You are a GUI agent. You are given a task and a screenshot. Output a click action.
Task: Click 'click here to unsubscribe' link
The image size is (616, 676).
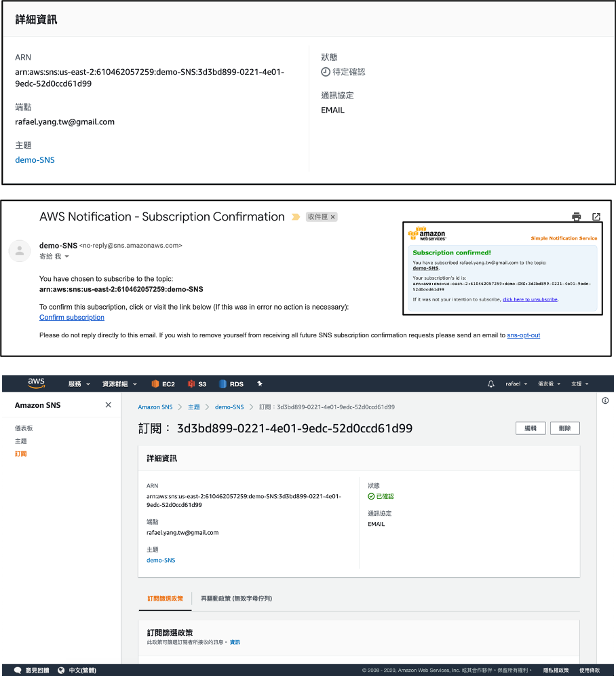tap(530, 299)
